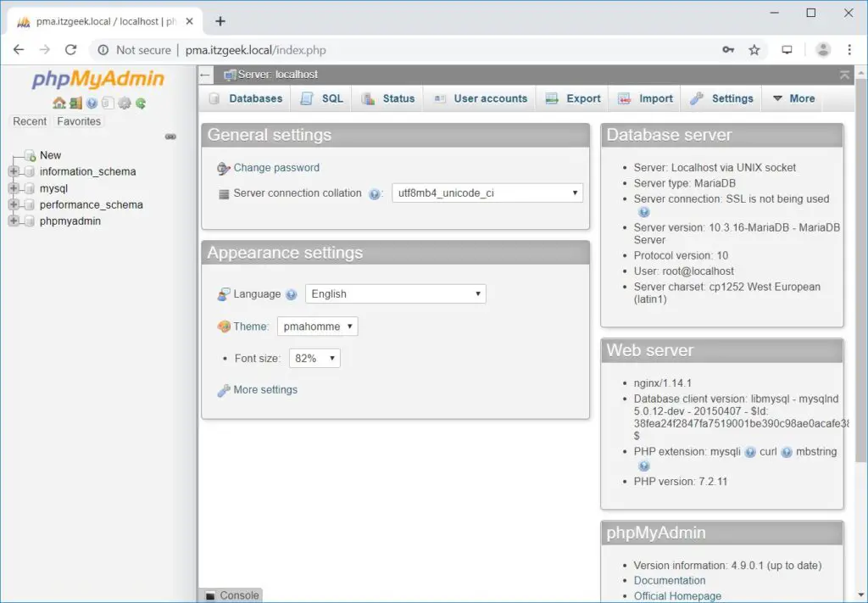Click the documents copy icon in sidebar
868x603 pixels.
pos(108,103)
